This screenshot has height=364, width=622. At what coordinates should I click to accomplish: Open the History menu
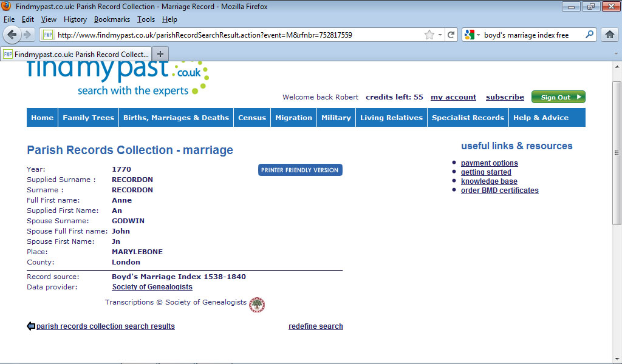point(75,19)
